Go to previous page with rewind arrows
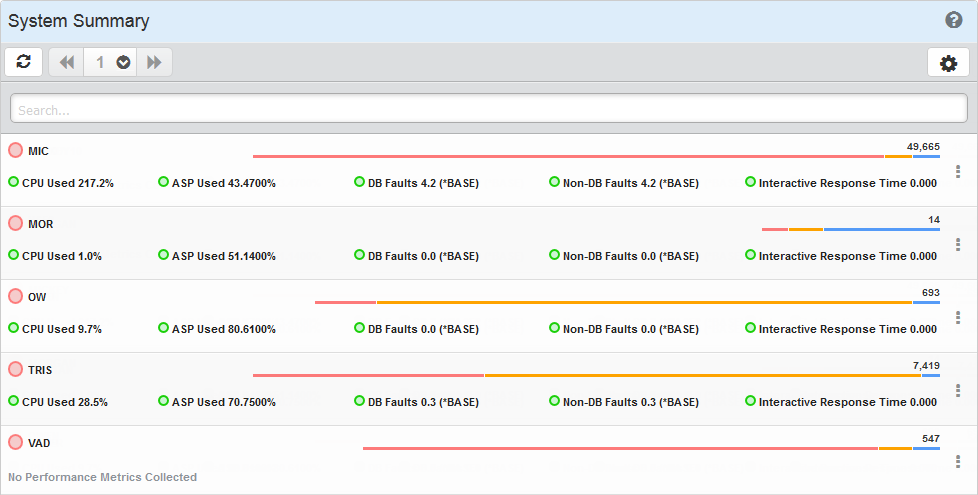Screen dimensions: 978x495 click(67, 62)
